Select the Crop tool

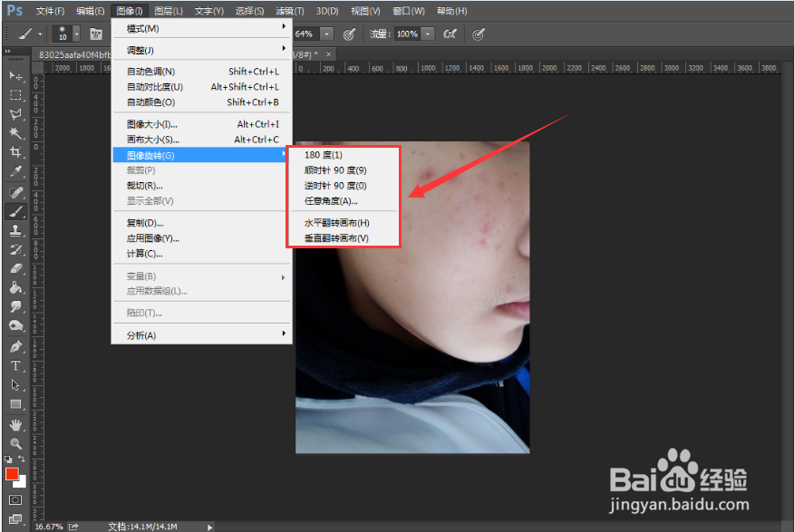point(15,152)
